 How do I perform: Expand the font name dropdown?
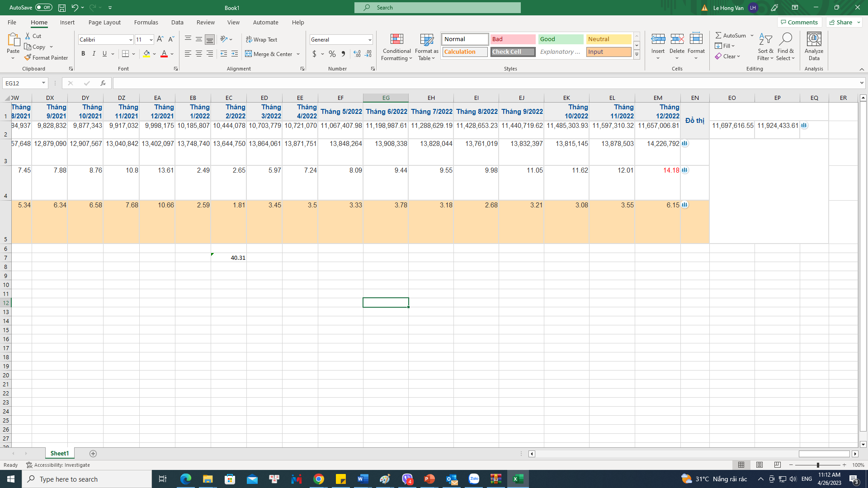click(x=131, y=40)
